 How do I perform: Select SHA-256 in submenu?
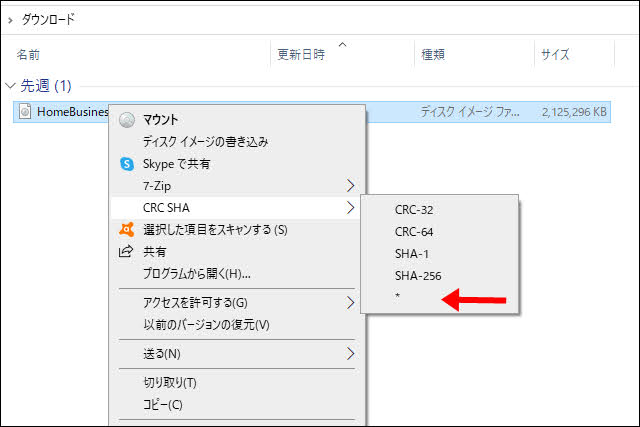[440, 276]
